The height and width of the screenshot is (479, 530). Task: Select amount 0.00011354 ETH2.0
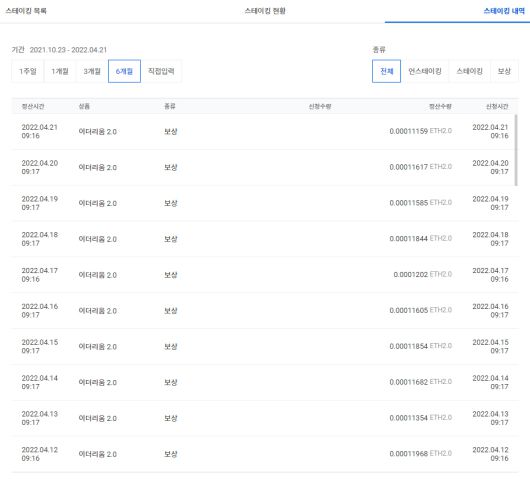click(x=420, y=418)
